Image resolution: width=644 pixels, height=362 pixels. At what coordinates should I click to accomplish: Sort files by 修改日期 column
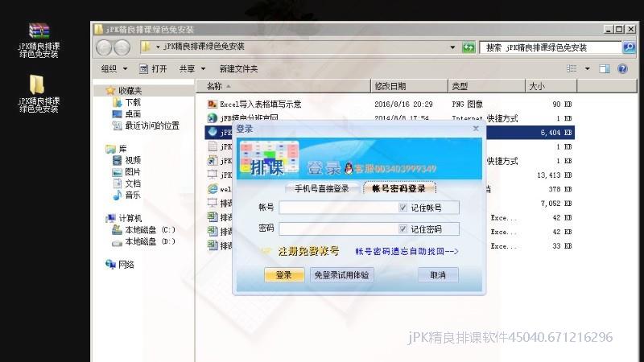tap(409, 86)
